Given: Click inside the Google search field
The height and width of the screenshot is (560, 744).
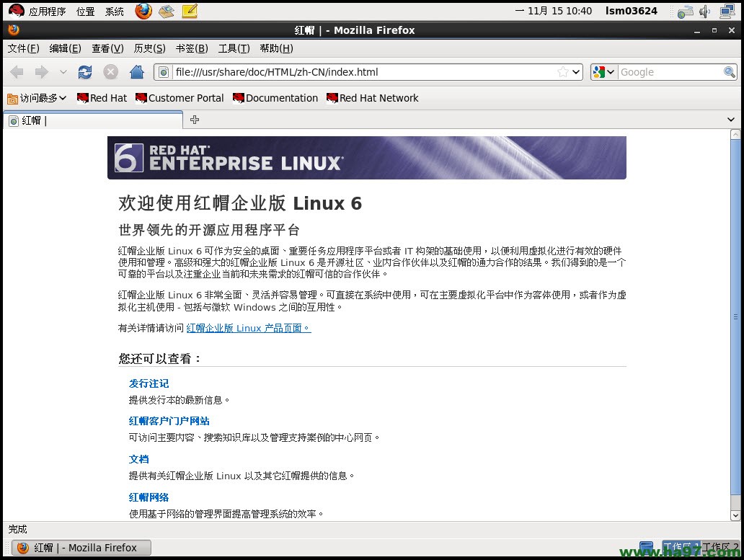Looking at the screenshot, I should click(x=670, y=72).
